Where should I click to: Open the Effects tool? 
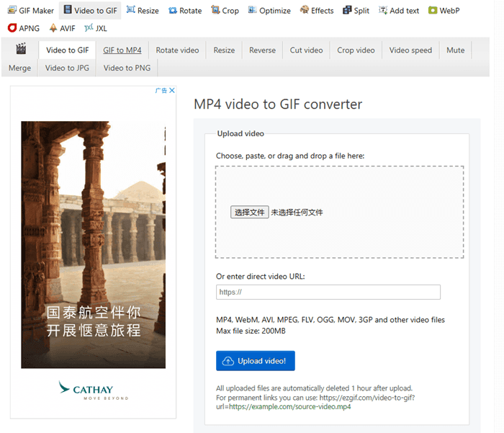(x=317, y=11)
